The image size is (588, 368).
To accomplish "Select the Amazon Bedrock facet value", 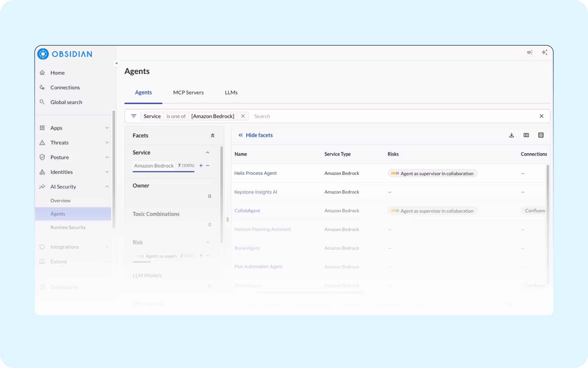I will [x=154, y=166].
